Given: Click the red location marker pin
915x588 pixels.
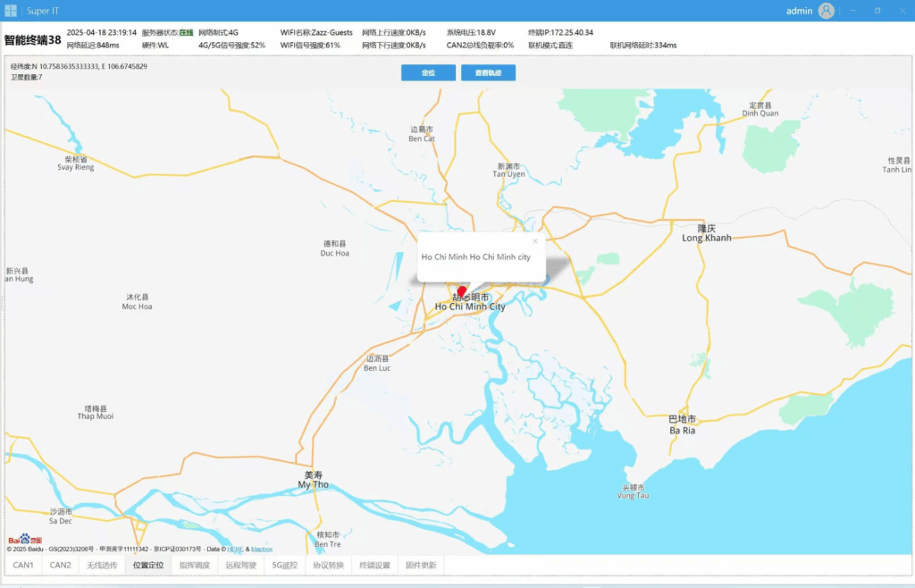Looking at the screenshot, I should pyautogui.click(x=462, y=291).
